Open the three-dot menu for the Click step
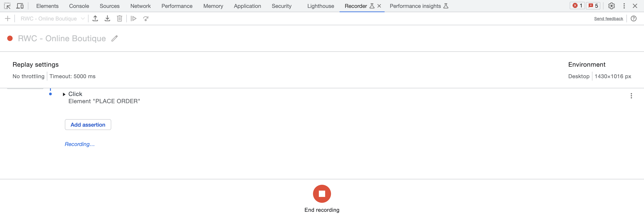644x219 pixels. click(x=631, y=96)
